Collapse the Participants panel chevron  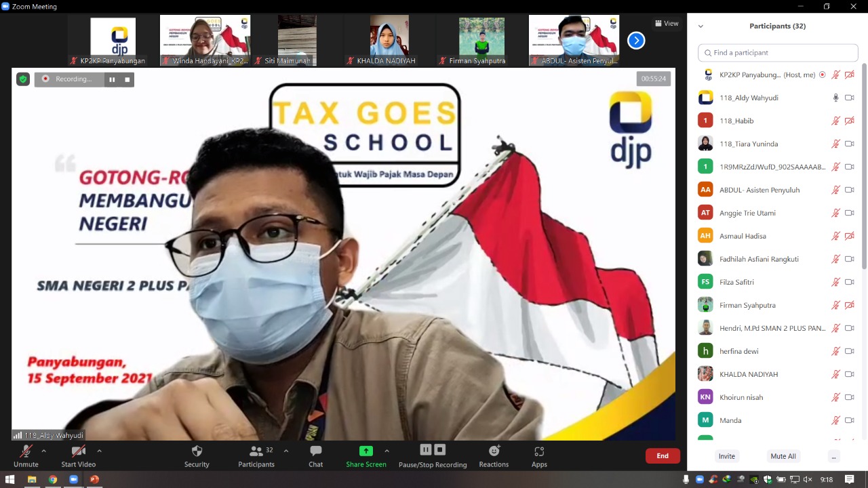[701, 26]
